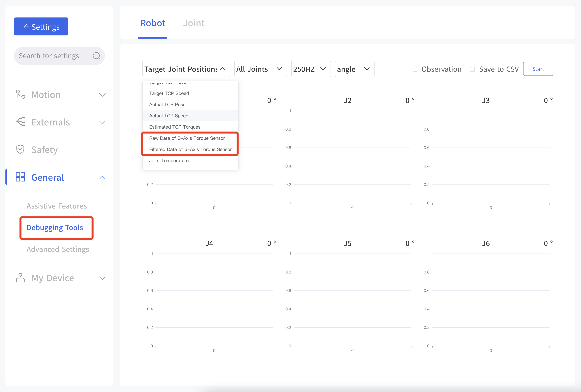Viewport: 581px width, 392px height.
Task: Enable the Save to CSV checkbox
Action: pos(472,69)
